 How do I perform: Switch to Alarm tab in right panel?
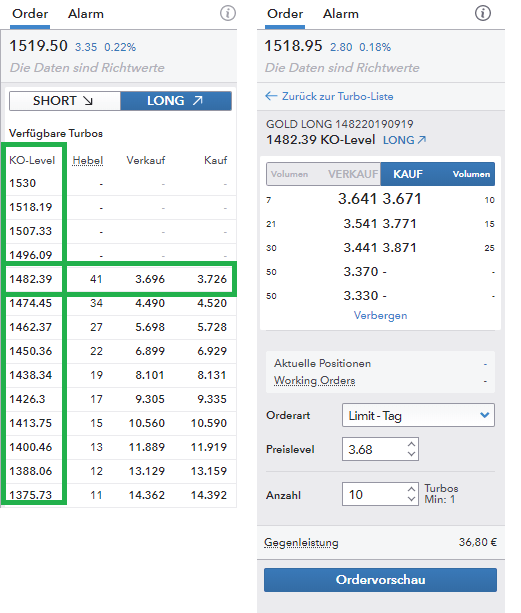(340, 14)
